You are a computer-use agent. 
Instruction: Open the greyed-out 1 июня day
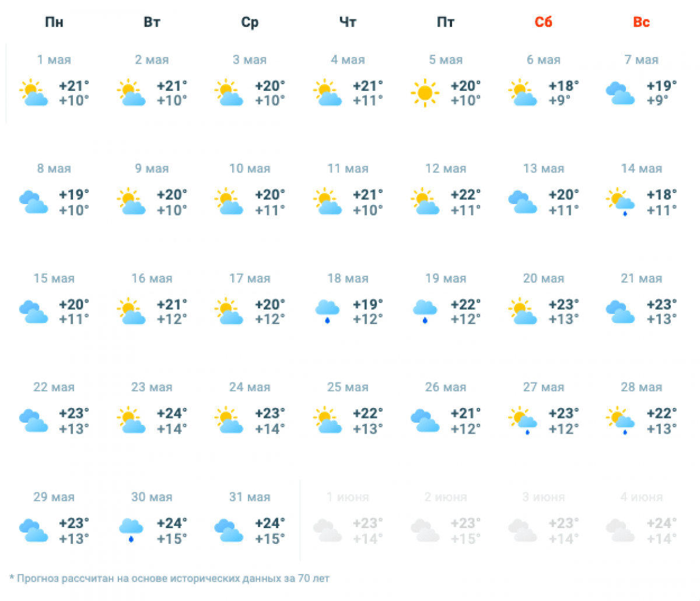[x=348, y=497]
